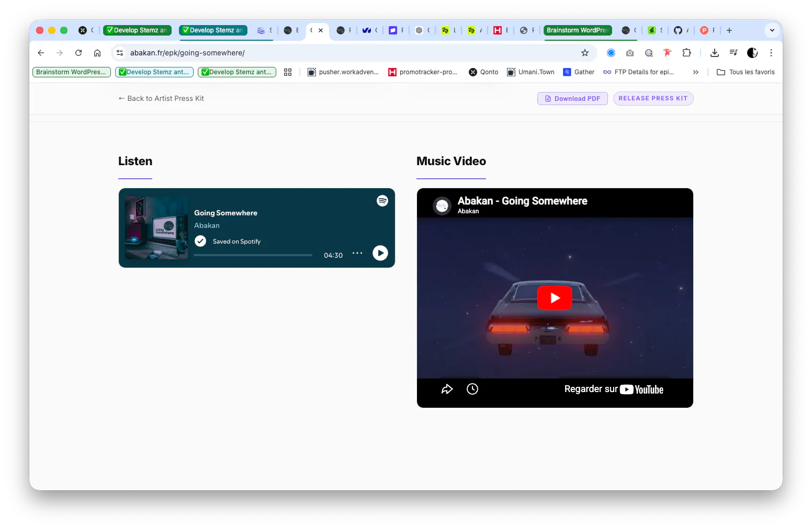
Task: Open the apps grid icon in bookmarks bar
Action: 288,72
